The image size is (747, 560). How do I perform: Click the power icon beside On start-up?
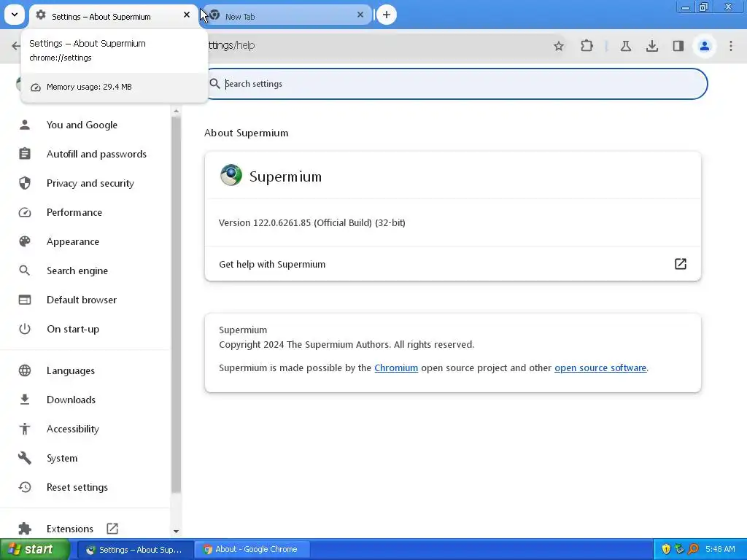pos(25,329)
